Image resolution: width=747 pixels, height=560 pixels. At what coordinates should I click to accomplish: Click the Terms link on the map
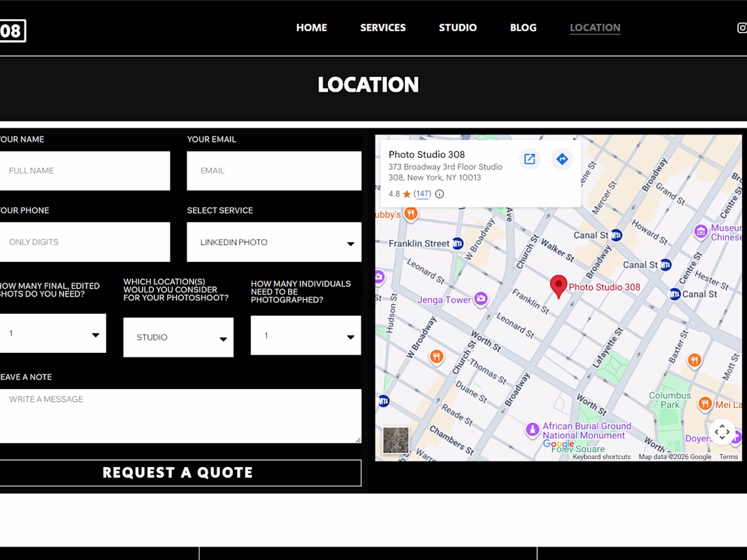[x=729, y=457]
